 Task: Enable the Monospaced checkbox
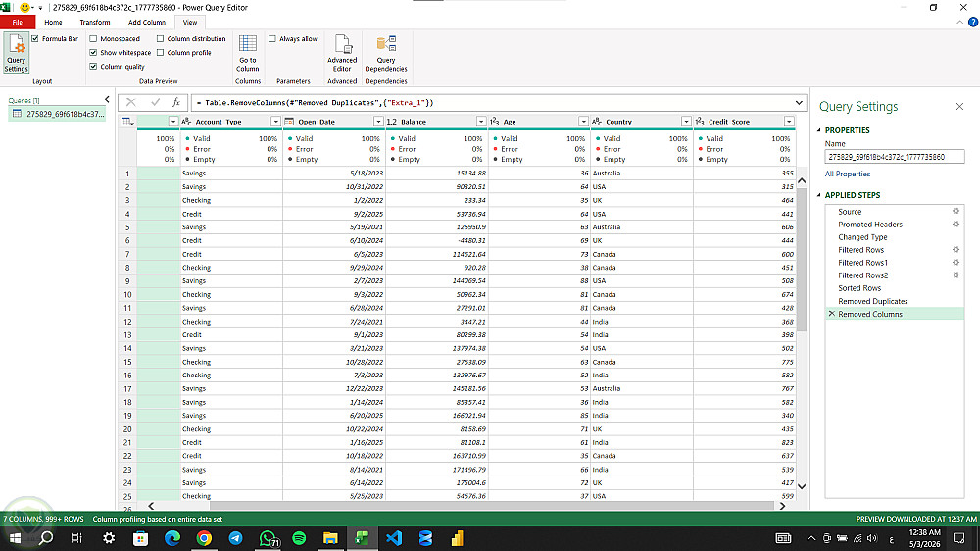[93, 39]
